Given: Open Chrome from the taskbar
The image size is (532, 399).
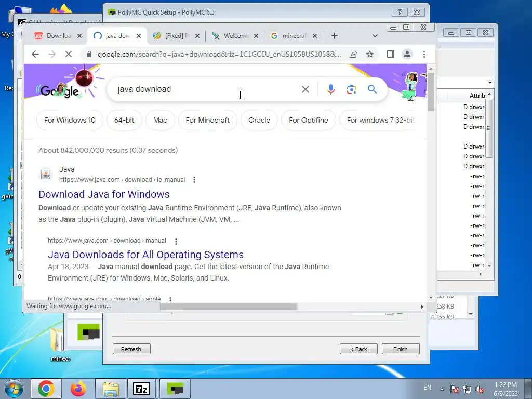Looking at the screenshot, I should (46, 389).
